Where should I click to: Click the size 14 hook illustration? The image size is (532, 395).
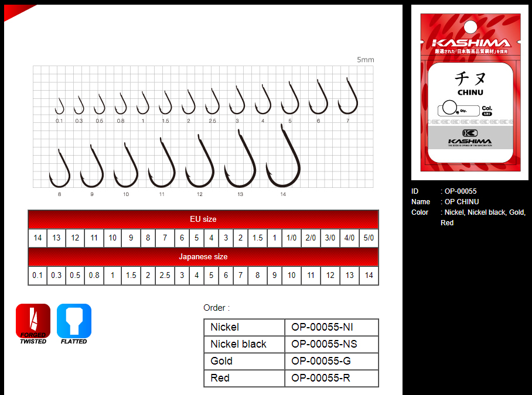pyautogui.click(x=284, y=157)
